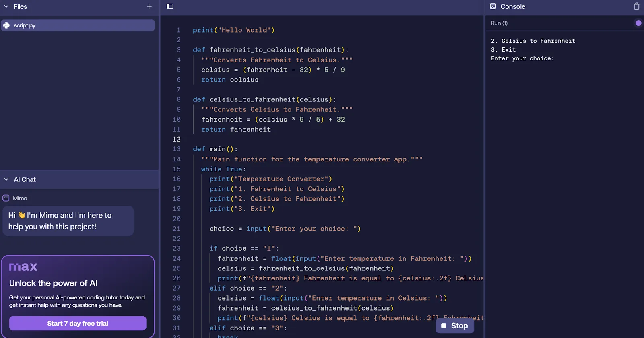644x338 pixels.
Task: Place cursor on the print("Hello World") line
Action: tap(233, 30)
